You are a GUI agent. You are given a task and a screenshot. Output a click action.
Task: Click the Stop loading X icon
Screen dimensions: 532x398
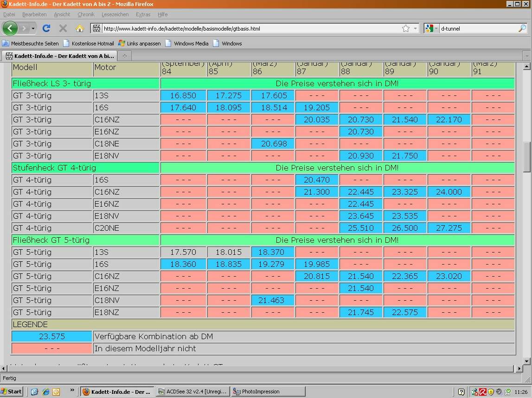(63, 29)
